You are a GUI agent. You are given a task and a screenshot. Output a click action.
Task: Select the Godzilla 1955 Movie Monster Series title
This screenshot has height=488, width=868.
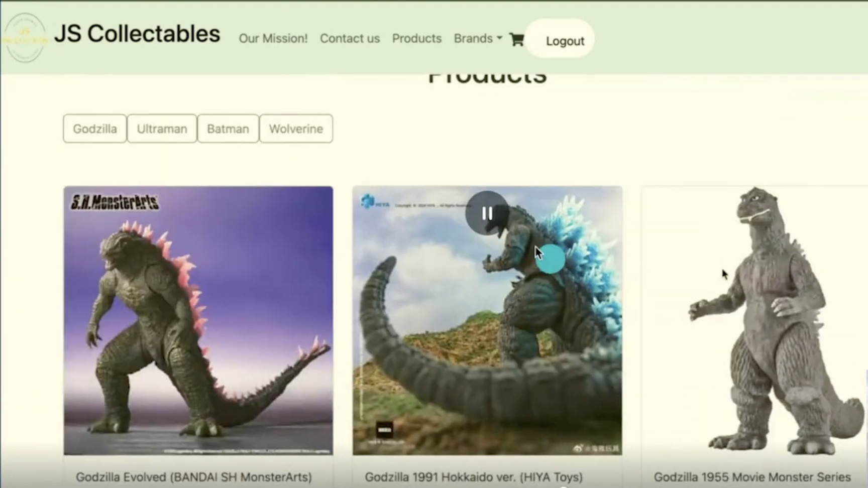coord(752,477)
